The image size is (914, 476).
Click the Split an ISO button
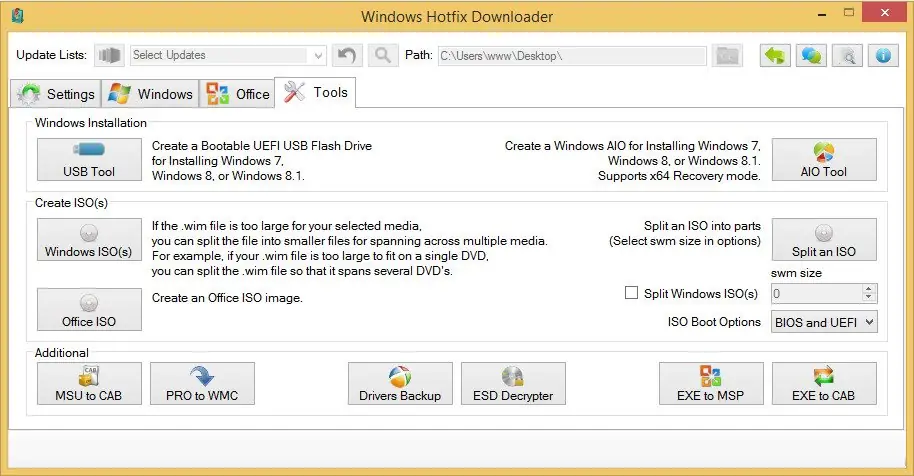(x=824, y=239)
